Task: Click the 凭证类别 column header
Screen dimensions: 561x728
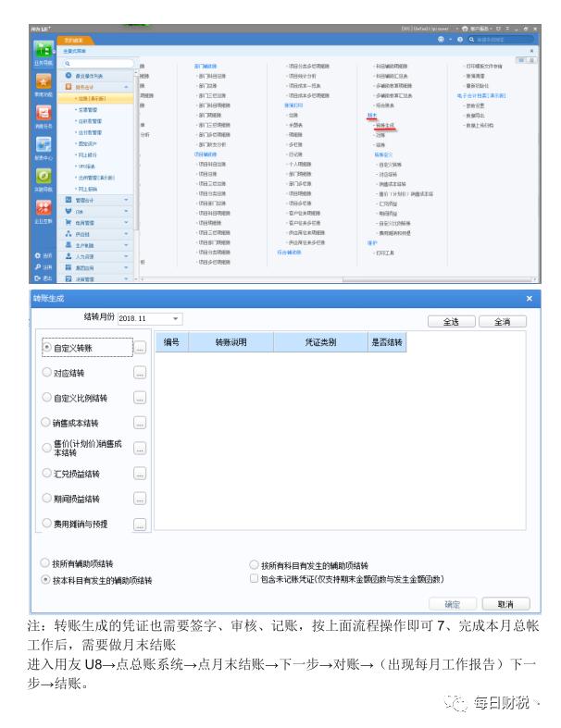Action: [320, 342]
